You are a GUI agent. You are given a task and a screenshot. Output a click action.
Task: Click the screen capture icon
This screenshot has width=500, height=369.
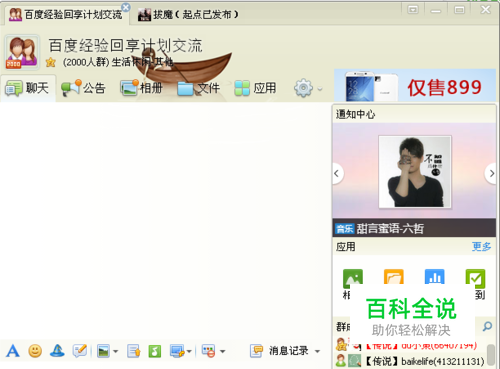click(177, 351)
